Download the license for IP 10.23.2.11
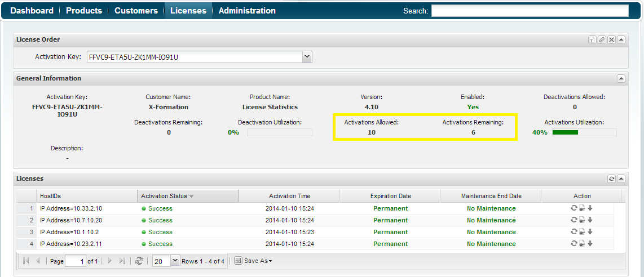 pos(590,244)
